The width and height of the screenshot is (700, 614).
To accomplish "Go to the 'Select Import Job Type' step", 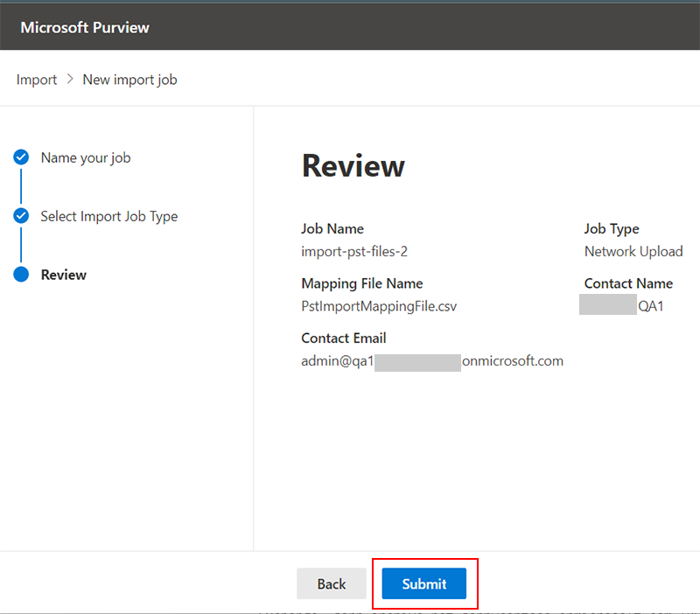I will [109, 216].
